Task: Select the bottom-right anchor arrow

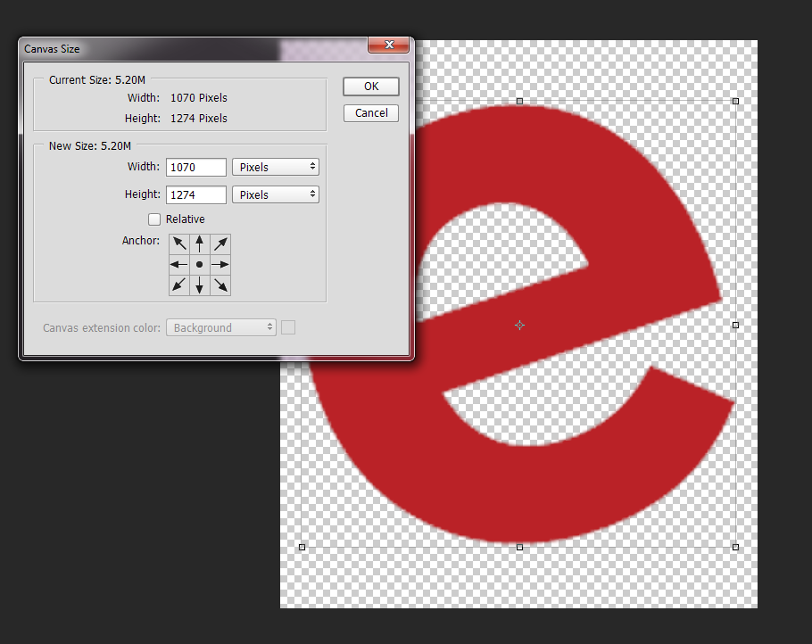Action: [220, 285]
